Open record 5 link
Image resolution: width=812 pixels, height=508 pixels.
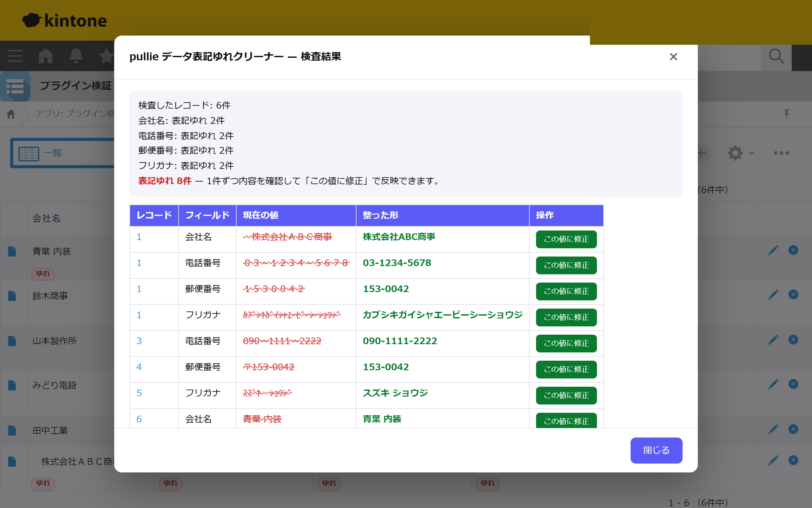point(139,393)
